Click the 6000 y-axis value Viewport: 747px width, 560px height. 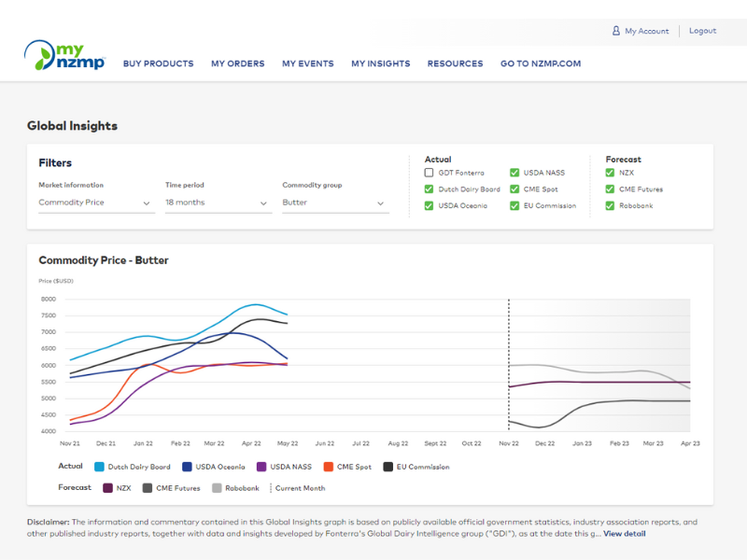[49, 366]
